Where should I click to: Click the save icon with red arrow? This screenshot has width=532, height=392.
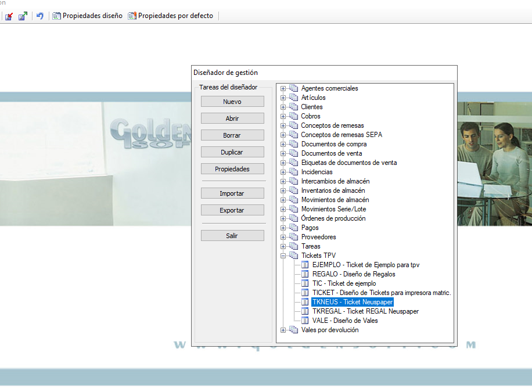click(9, 16)
